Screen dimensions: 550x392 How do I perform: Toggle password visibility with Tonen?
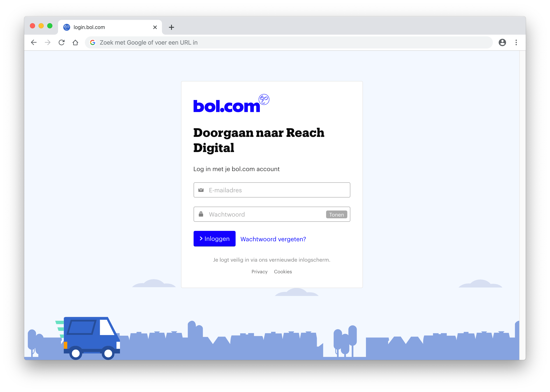click(x=336, y=214)
